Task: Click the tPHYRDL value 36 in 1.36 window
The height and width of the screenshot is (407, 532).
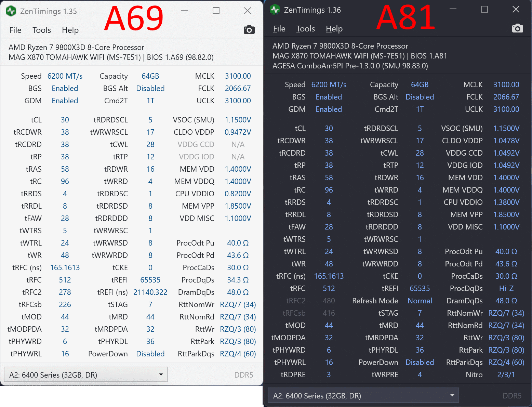Action: pos(420,350)
